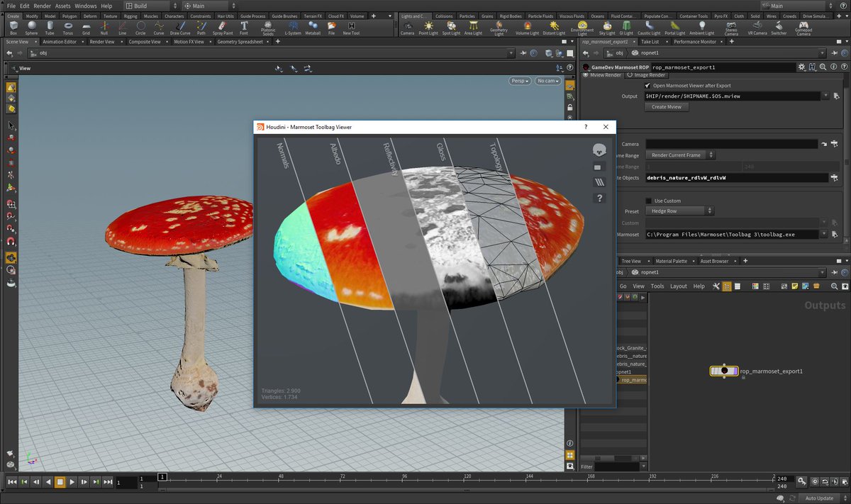The height and width of the screenshot is (504, 851).
Task: Toggle the Use Custom checkbox
Action: [648, 201]
